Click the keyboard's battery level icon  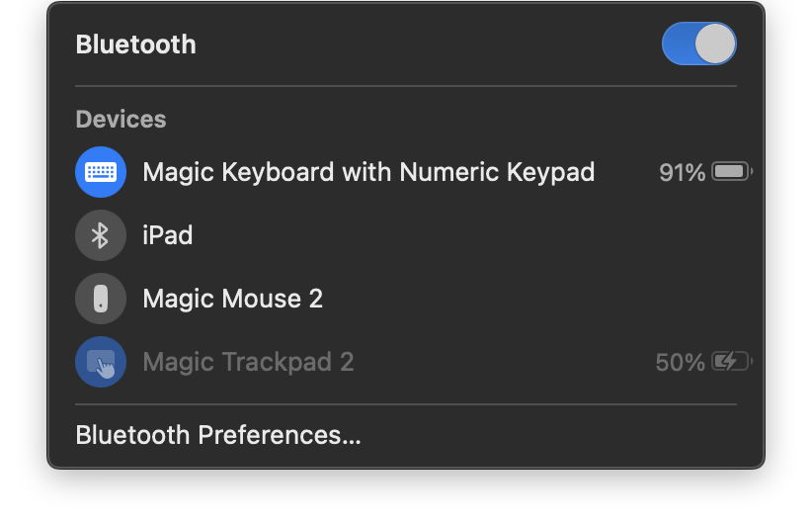coord(731,172)
